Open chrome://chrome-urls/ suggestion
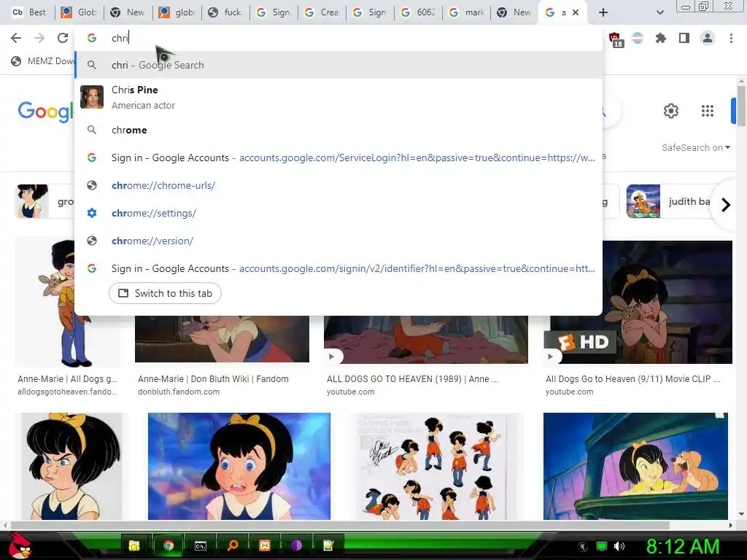Image resolution: width=747 pixels, height=560 pixels. click(x=338, y=185)
